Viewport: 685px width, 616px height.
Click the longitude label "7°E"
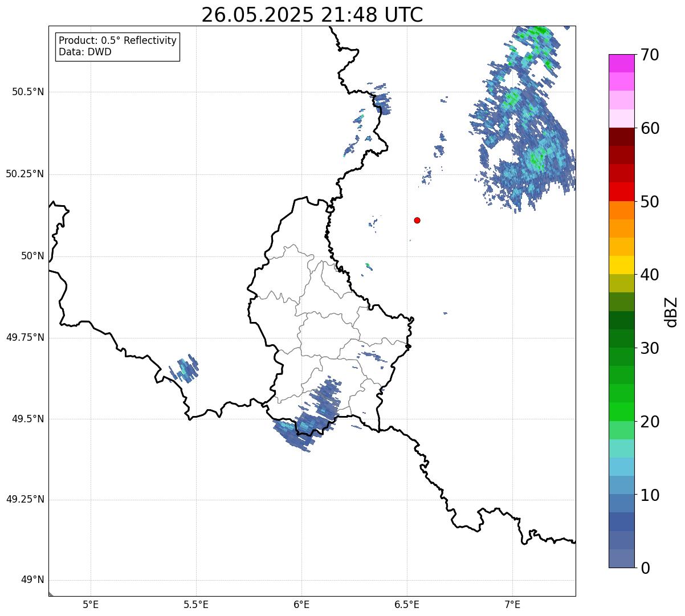tap(512, 604)
